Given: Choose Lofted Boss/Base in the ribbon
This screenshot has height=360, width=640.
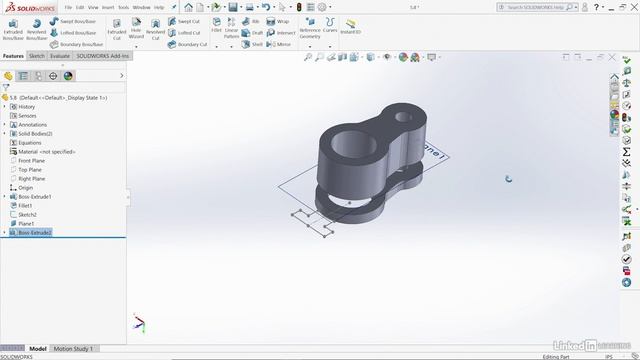Looking at the screenshot, I should coord(73,33).
